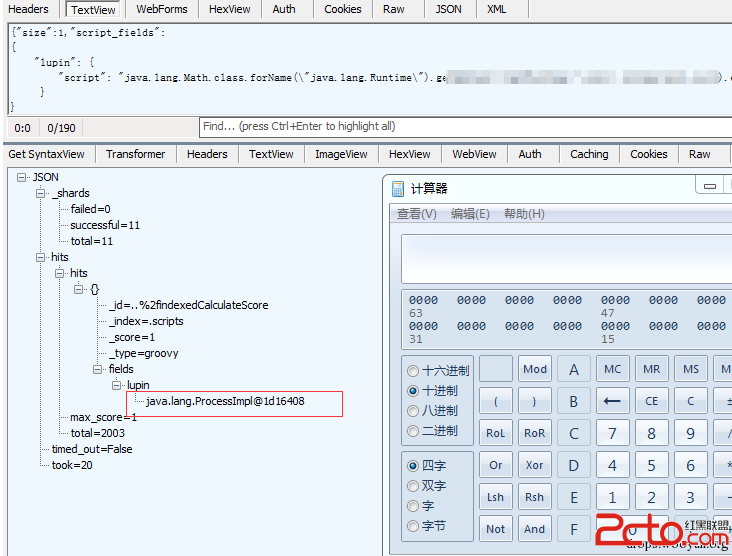Open calculator 查看(V) menu
732x556 pixels.
click(416, 214)
